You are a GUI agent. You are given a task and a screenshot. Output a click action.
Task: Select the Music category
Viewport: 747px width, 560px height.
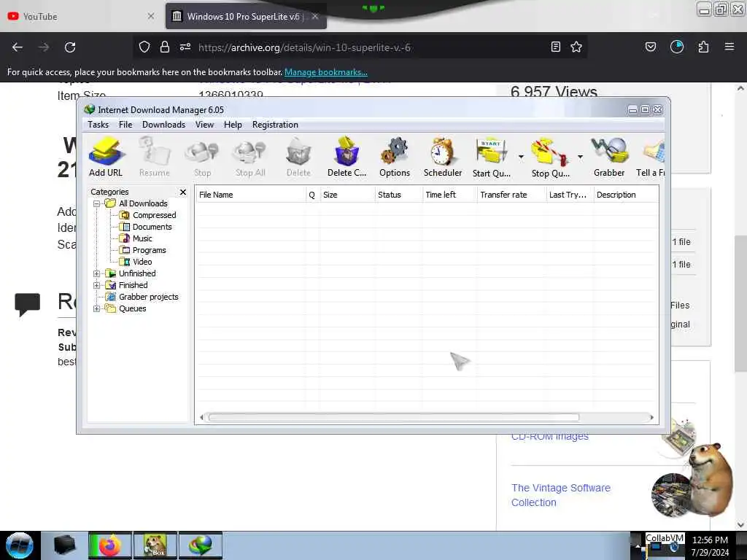(142, 238)
